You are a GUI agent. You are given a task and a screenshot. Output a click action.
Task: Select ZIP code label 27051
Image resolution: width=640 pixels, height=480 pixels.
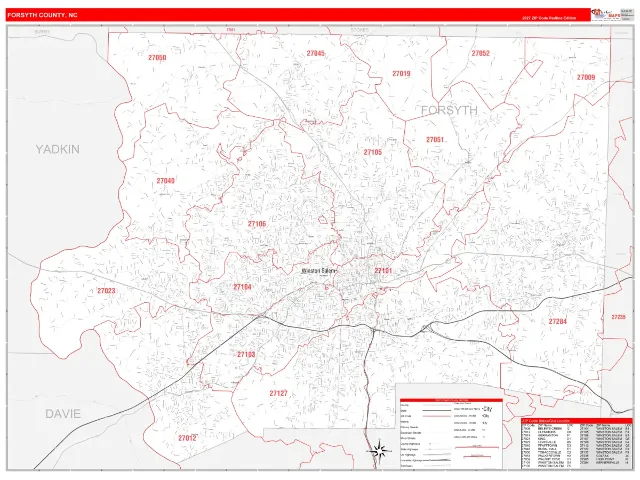tap(435, 140)
